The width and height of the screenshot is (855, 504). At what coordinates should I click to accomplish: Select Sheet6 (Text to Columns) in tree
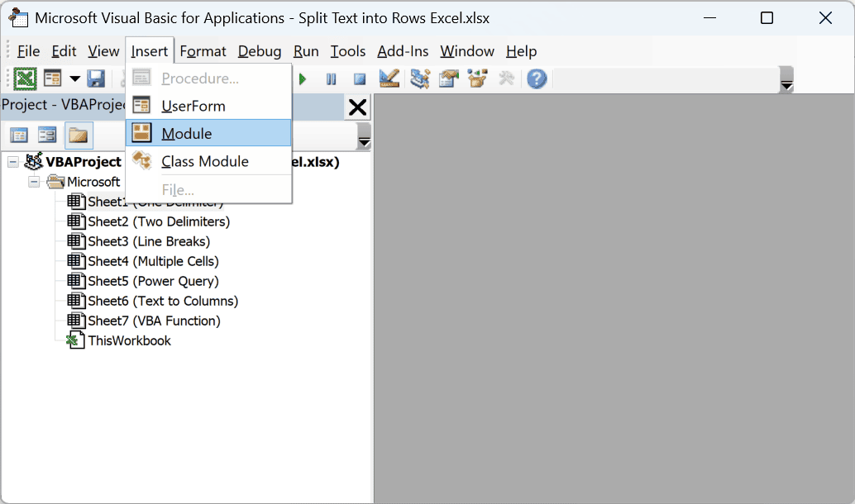pyautogui.click(x=163, y=302)
